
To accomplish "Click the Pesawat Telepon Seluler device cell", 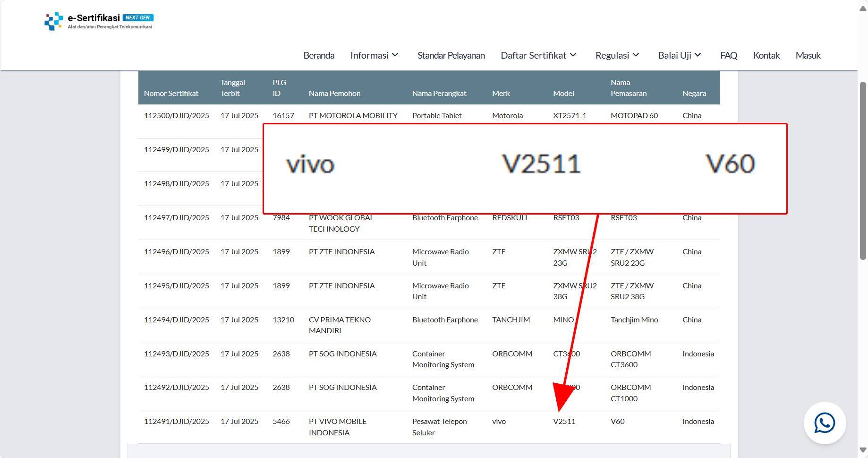I will click(x=439, y=427).
